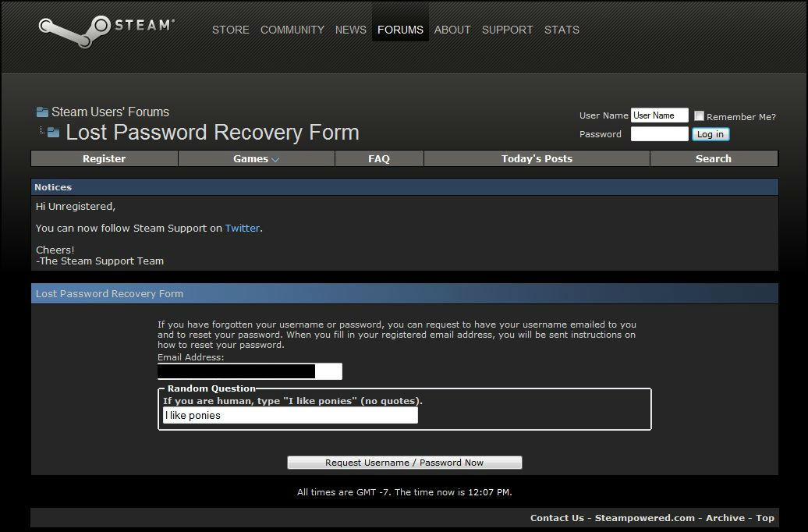The image size is (808, 532).
Task: Click the Notices header bar
Action: click(405, 187)
